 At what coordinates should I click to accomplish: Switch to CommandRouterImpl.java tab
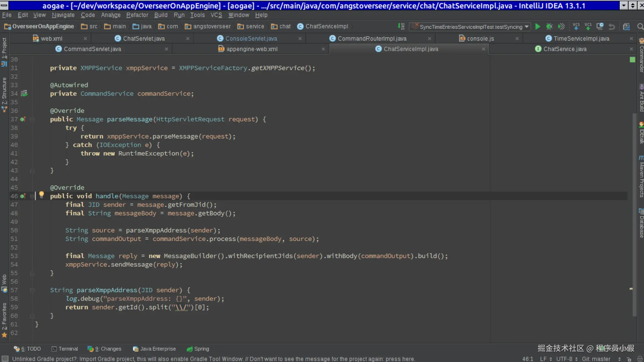pyautogui.click(x=372, y=38)
